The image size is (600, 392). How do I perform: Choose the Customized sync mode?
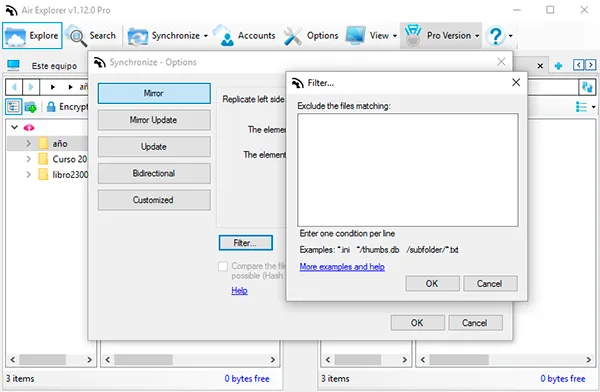point(154,200)
